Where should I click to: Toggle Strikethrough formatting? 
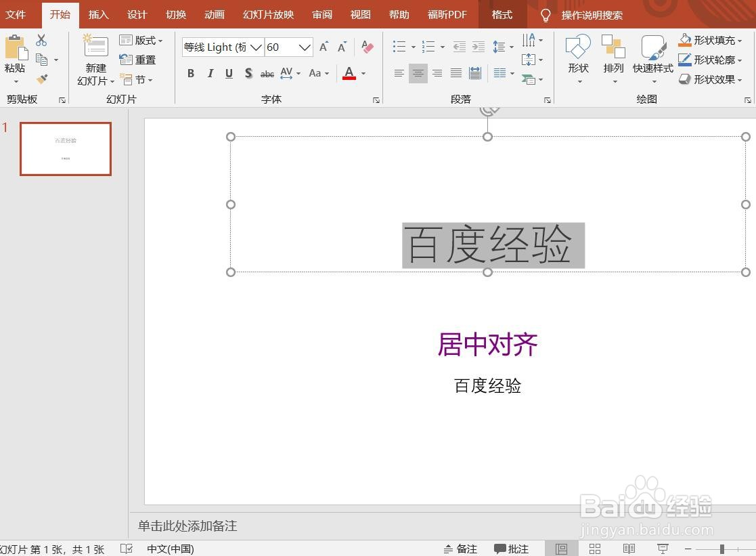267,73
